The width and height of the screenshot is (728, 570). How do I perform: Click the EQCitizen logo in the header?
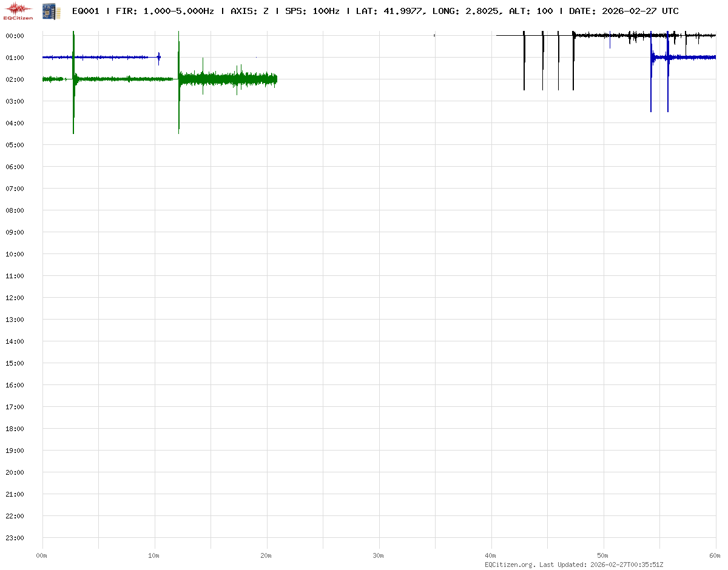(x=18, y=11)
